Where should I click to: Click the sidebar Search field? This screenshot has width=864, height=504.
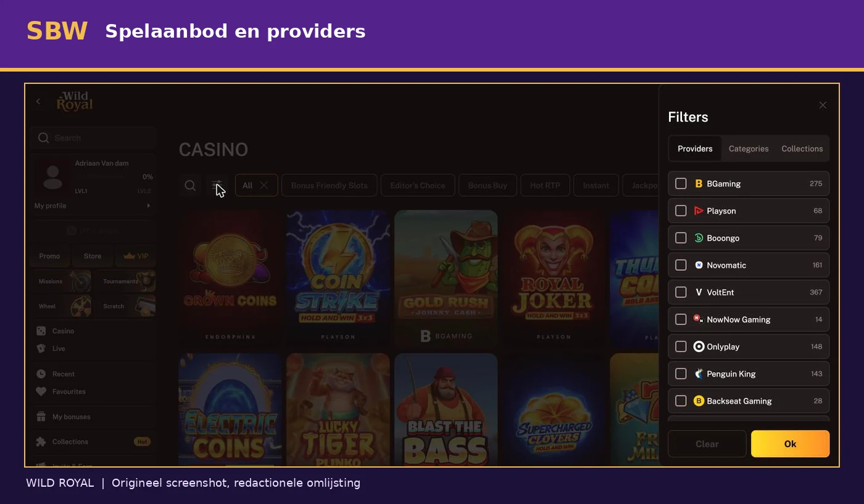pyautogui.click(x=94, y=138)
